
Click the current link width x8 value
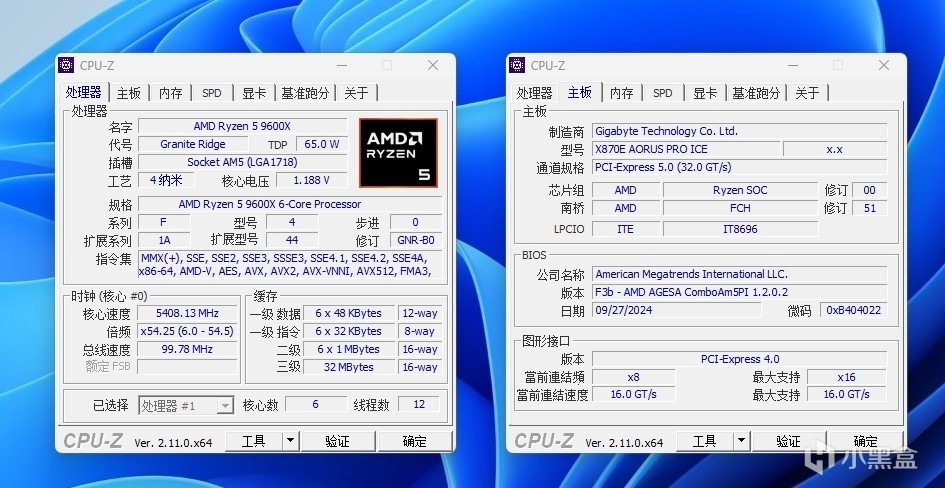pyautogui.click(x=633, y=377)
